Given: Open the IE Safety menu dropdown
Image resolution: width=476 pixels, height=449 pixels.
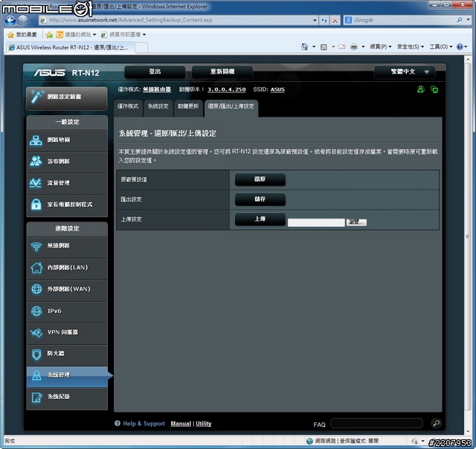Looking at the screenshot, I should 411,47.
